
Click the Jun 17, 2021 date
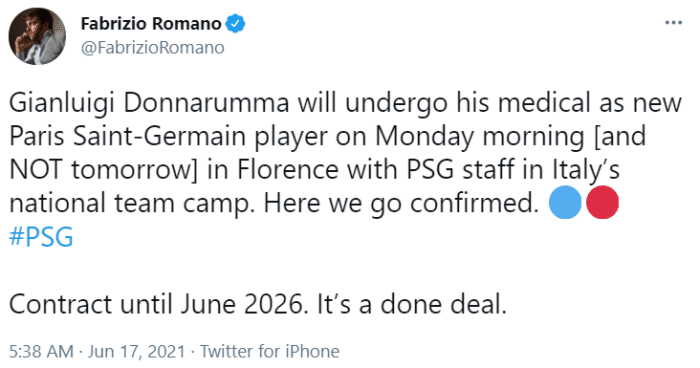click(x=136, y=351)
